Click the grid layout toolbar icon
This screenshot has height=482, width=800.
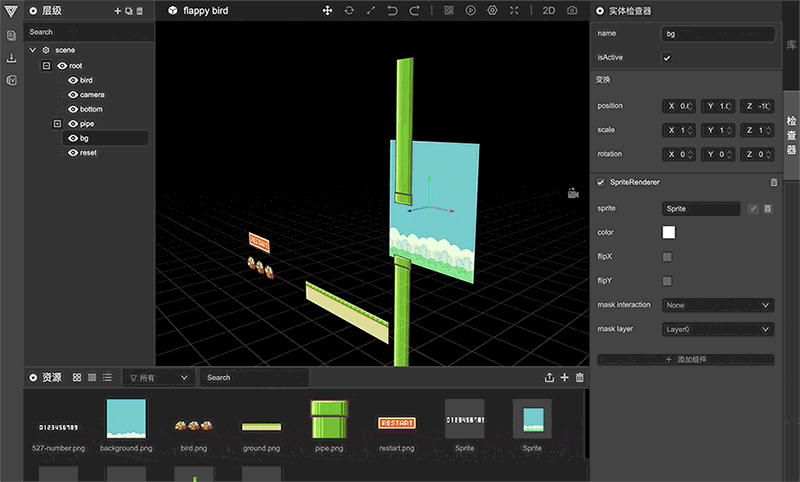(x=449, y=11)
